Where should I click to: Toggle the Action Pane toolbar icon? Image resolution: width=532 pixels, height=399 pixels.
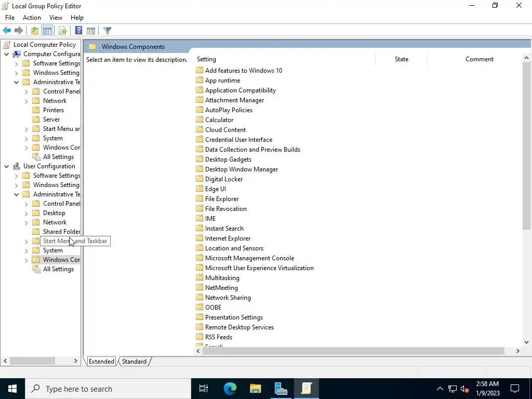[x=91, y=31]
